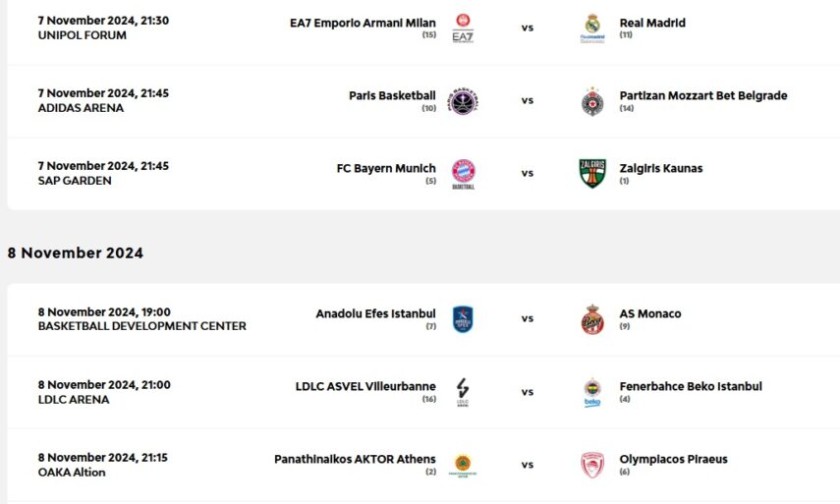Open the 21:45 match at SAP Garden
This screenshot has height=504, width=840.
pyautogui.click(x=103, y=173)
